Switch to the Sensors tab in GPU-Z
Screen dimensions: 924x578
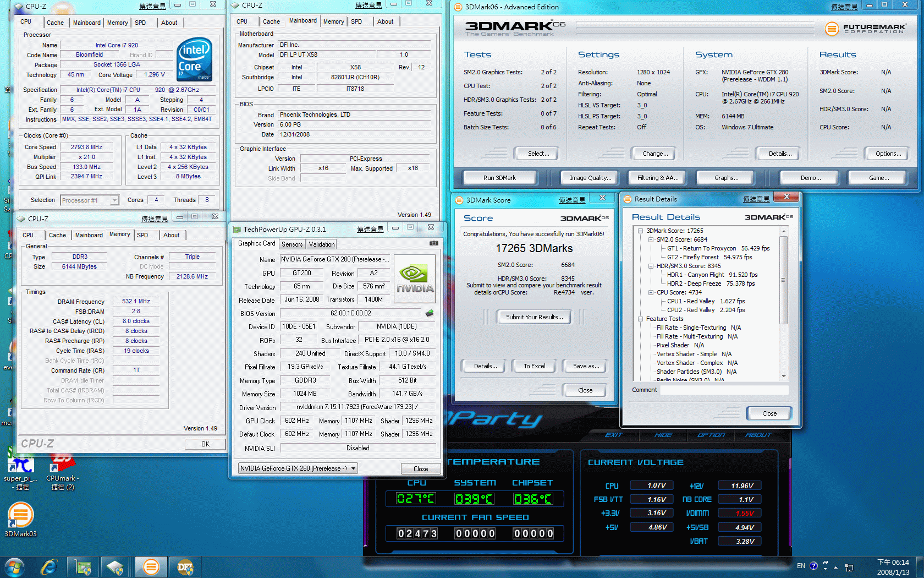coord(292,244)
